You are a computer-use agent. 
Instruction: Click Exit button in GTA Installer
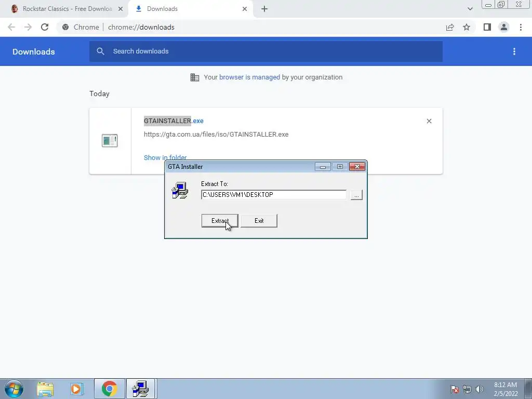coord(259,220)
